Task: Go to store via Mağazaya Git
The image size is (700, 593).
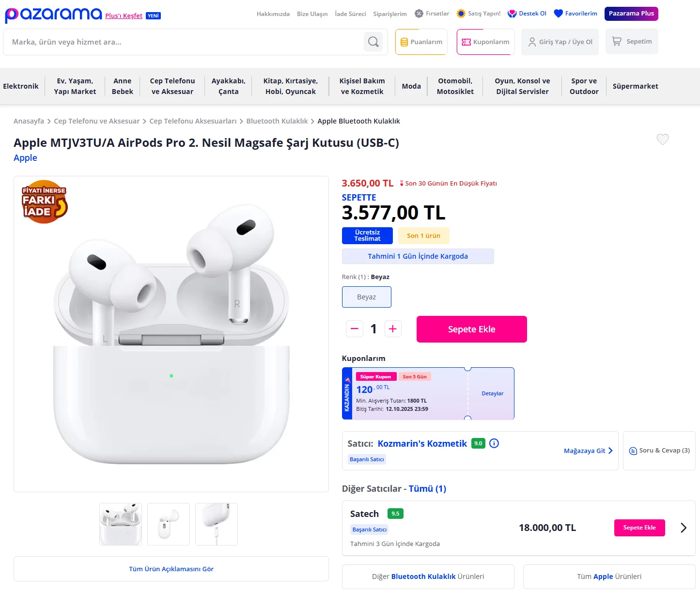Action: pyautogui.click(x=588, y=451)
